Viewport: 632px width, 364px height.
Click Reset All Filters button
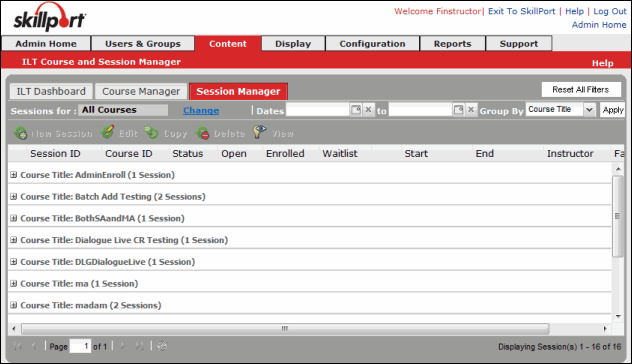(x=581, y=89)
